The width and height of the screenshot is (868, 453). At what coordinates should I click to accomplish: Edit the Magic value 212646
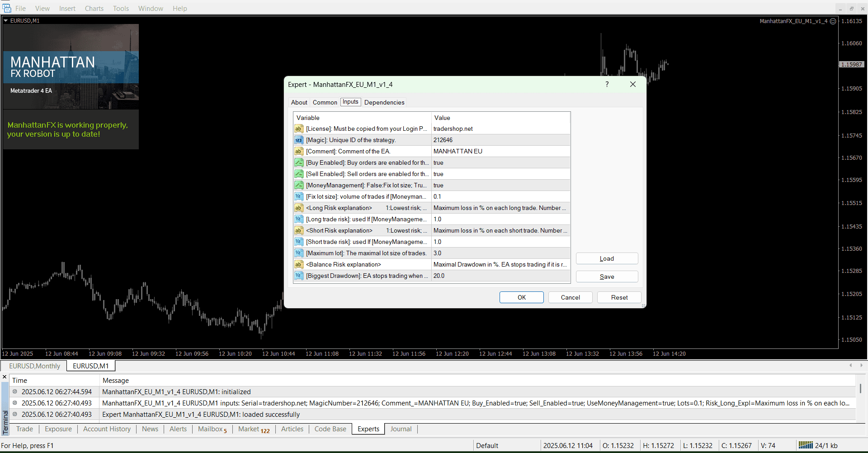tap(501, 140)
